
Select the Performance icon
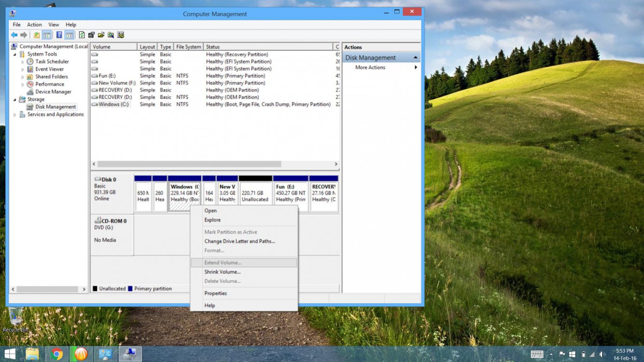tap(30, 84)
